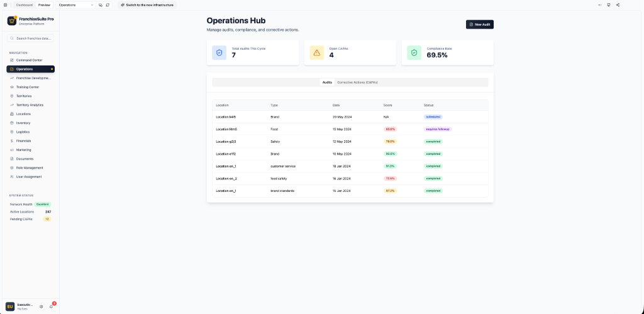The height and width of the screenshot is (314, 644).
Task: Click the FranchiseSuite Pro crown logo
Action: (12, 21)
